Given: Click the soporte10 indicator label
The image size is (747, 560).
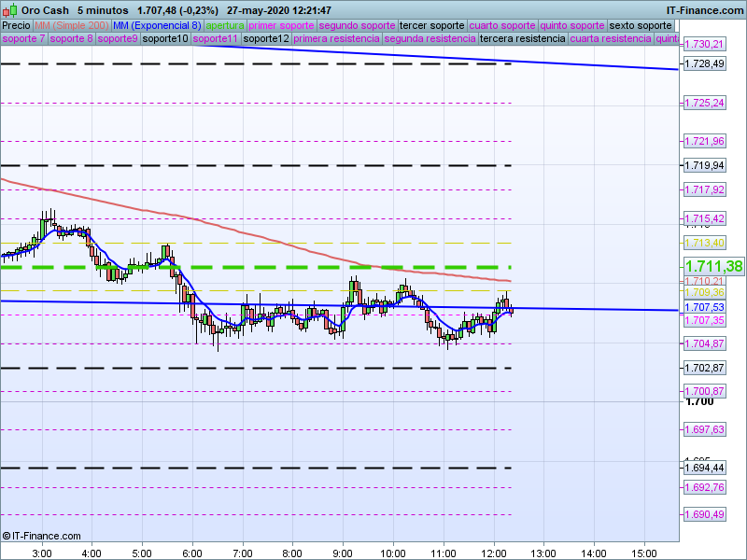Looking at the screenshot, I should pyautogui.click(x=165, y=39).
